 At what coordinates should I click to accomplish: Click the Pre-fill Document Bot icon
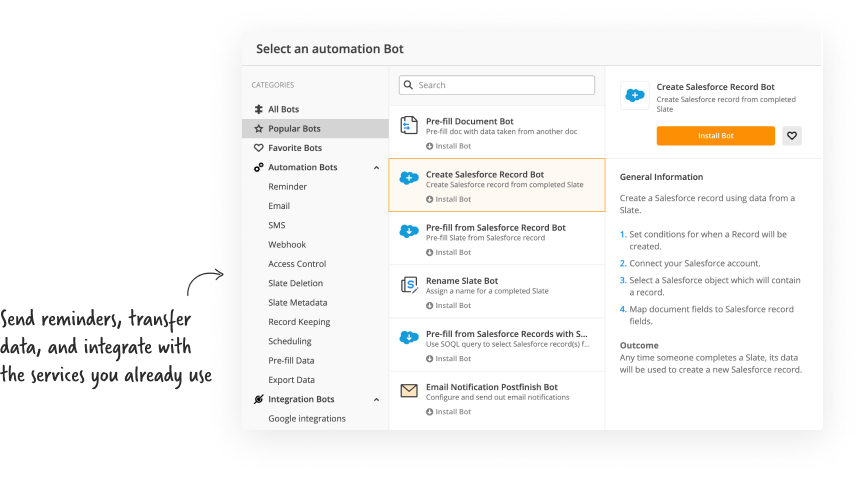[408, 126]
